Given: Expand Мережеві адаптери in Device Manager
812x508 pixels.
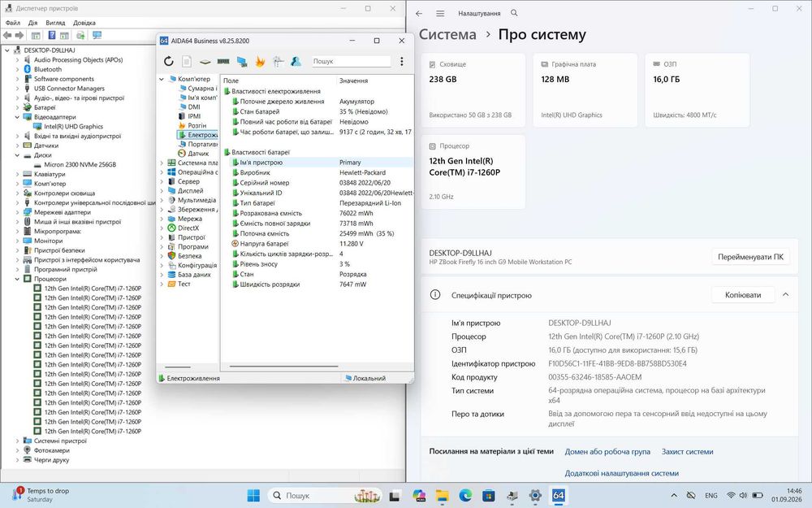Looking at the screenshot, I should (17, 212).
